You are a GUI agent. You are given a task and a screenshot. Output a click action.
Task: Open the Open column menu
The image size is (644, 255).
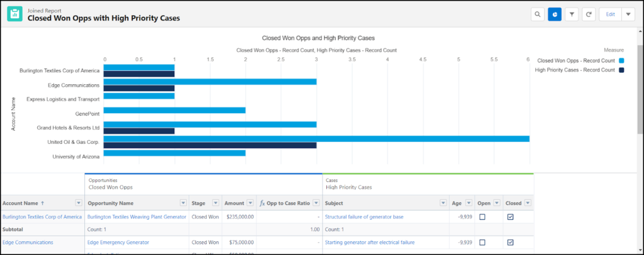497,203
